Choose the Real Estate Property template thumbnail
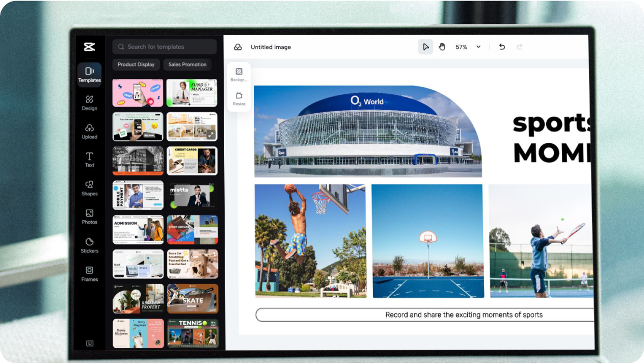The width and height of the screenshot is (644, 363). (138, 298)
